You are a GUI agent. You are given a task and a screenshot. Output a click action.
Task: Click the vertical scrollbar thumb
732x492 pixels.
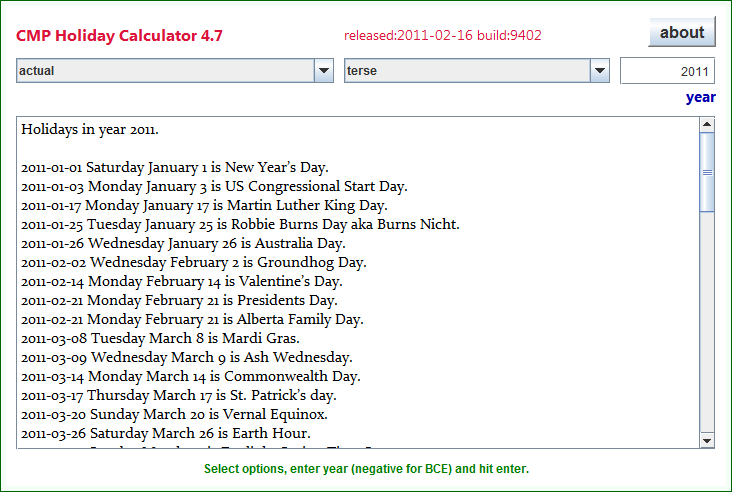coord(707,172)
